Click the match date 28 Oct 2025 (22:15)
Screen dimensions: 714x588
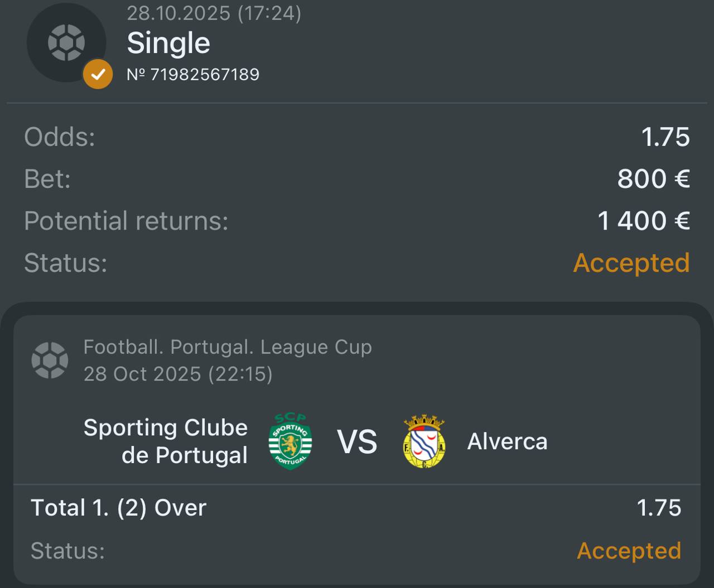(x=178, y=373)
